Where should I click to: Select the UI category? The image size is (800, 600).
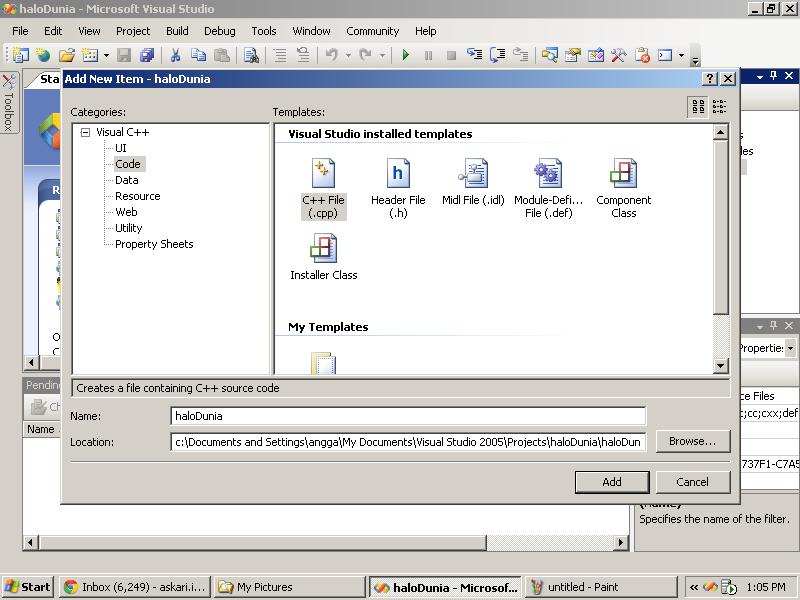pyautogui.click(x=120, y=148)
